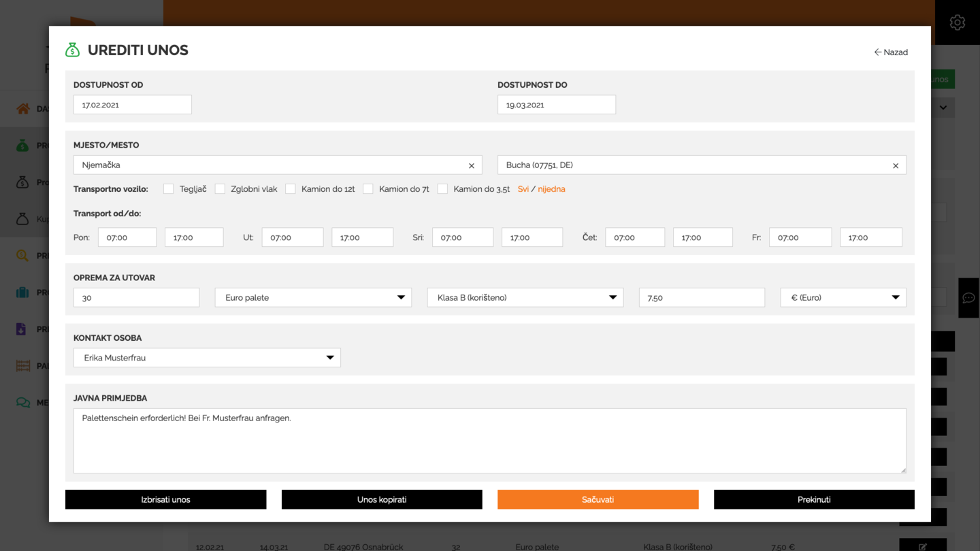The height and width of the screenshot is (551, 980).
Task: Clear the Njemačka country field with X
Action: point(471,165)
